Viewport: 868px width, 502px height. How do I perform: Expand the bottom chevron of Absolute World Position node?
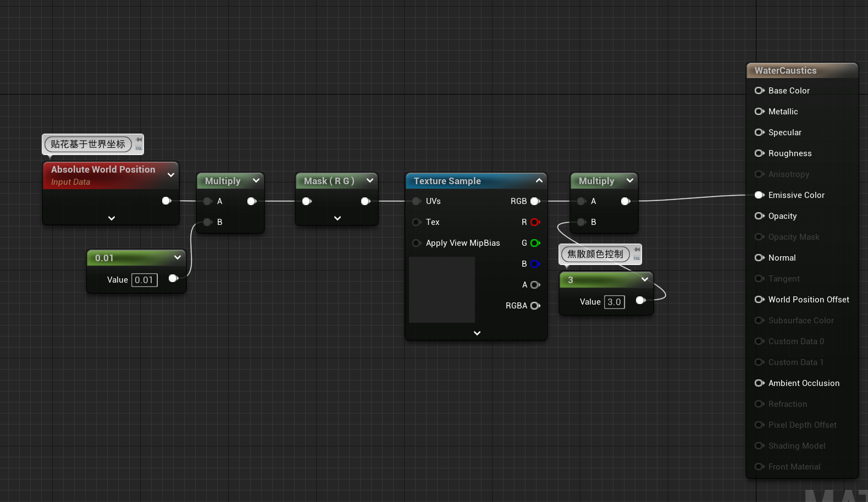(x=112, y=218)
